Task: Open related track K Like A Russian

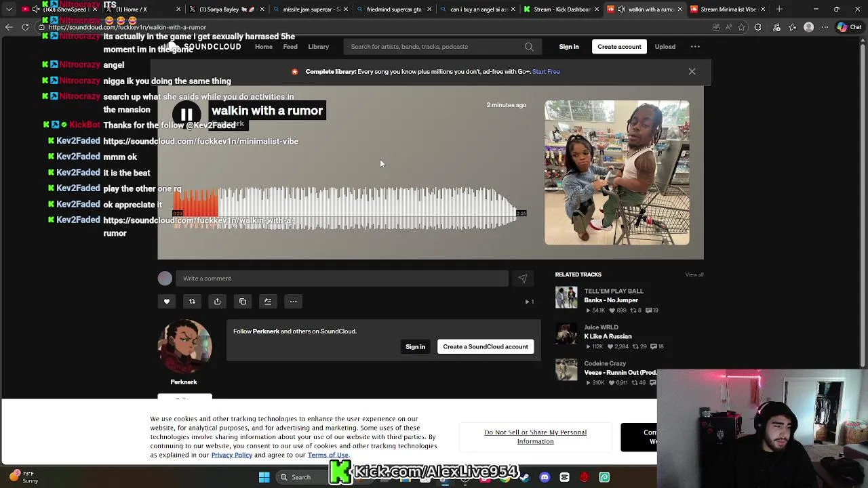Action: pos(608,336)
